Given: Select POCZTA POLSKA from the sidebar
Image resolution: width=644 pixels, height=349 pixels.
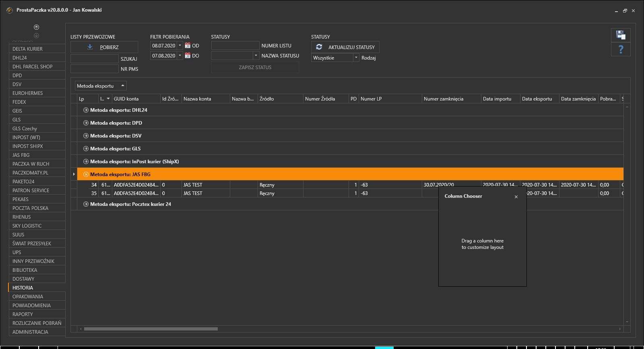Looking at the screenshot, I should point(37,208).
